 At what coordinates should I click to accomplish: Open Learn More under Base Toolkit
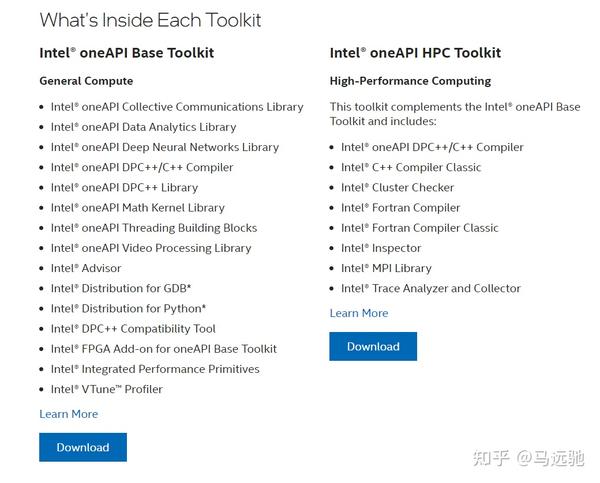pyautogui.click(x=69, y=414)
